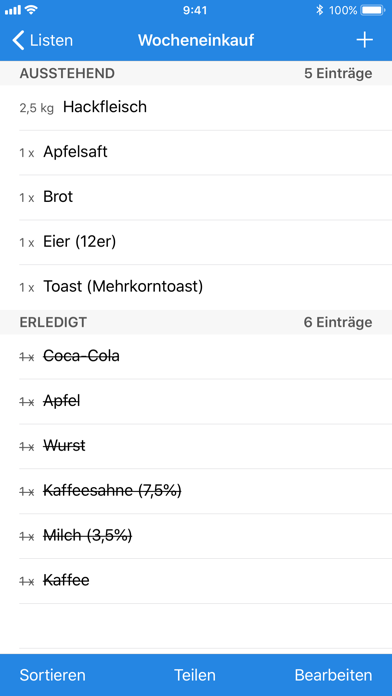Tap the Bluetooth status icon
The width and height of the screenshot is (392, 696).
tap(319, 10)
